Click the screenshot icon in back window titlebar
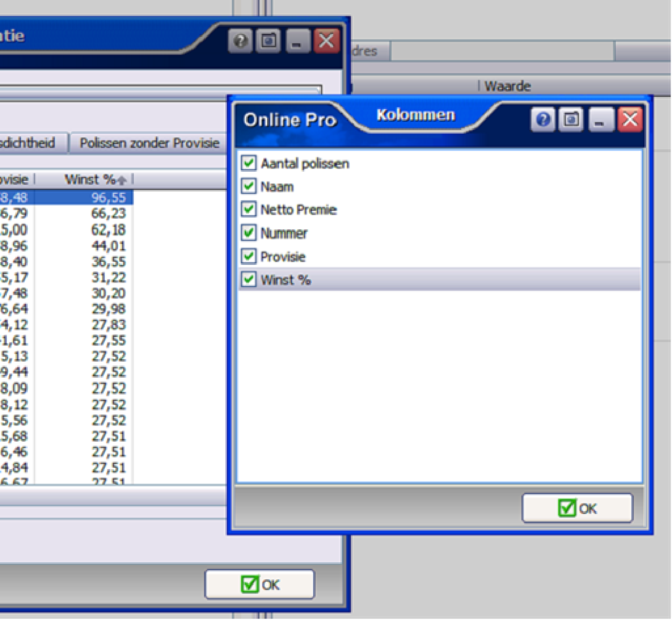 pyautogui.click(x=268, y=41)
